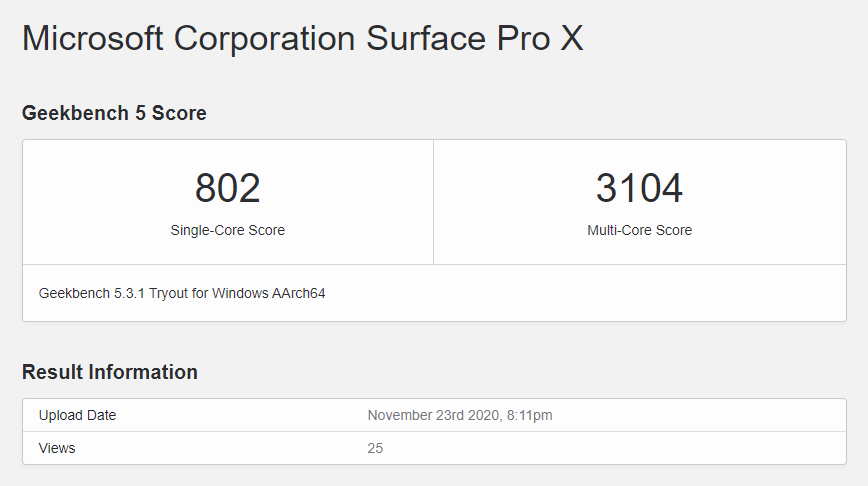Image resolution: width=868 pixels, height=486 pixels.
Task: Click the November 23rd 2020 upload timestamp
Action: point(460,415)
